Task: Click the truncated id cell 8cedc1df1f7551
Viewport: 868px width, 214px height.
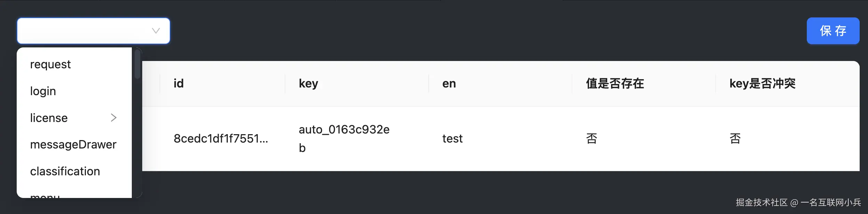Action: click(221, 139)
